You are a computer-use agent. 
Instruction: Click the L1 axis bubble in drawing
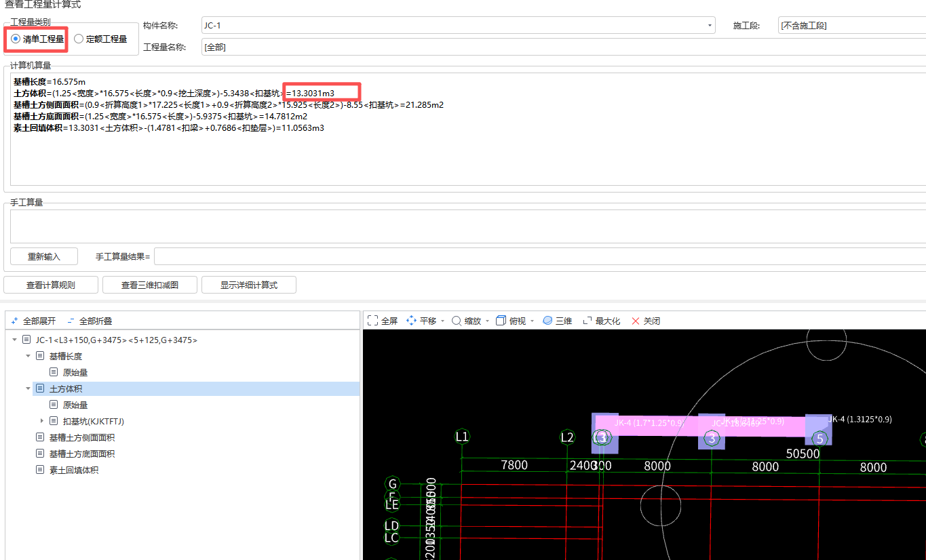(x=462, y=437)
